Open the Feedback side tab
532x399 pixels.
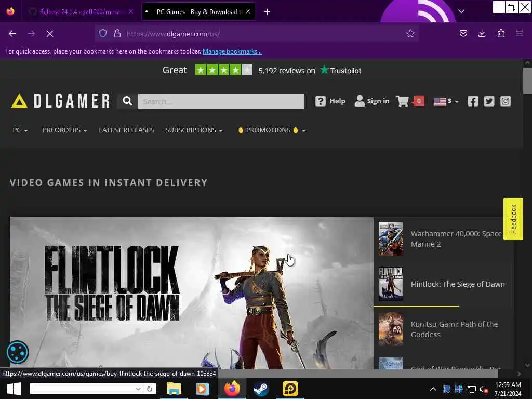tap(513, 219)
